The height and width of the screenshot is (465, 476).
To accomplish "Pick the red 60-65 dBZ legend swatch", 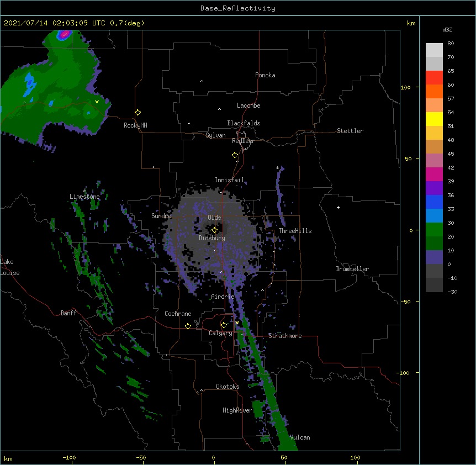I will pyautogui.click(x=434, y=77).
